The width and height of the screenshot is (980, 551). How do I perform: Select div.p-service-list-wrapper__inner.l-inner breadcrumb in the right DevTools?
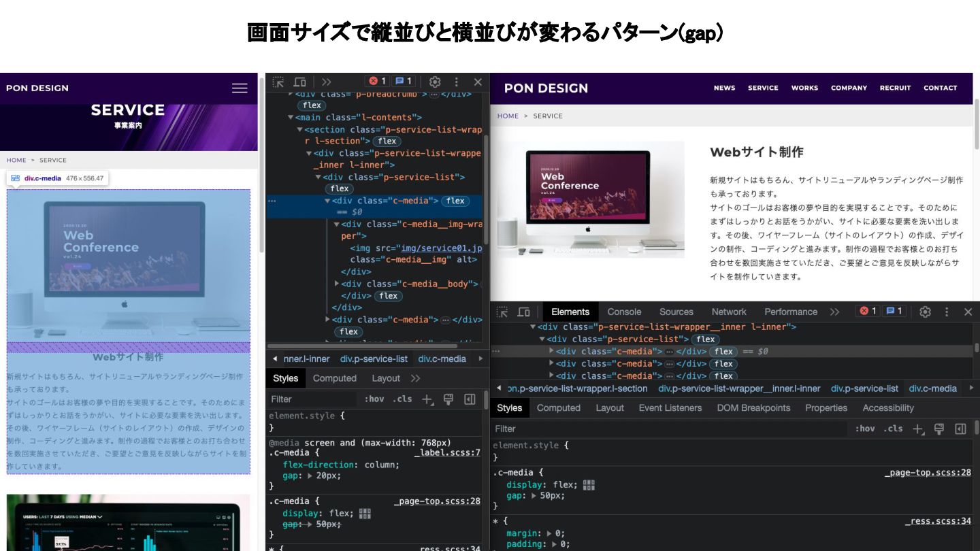tap(739, 388)
